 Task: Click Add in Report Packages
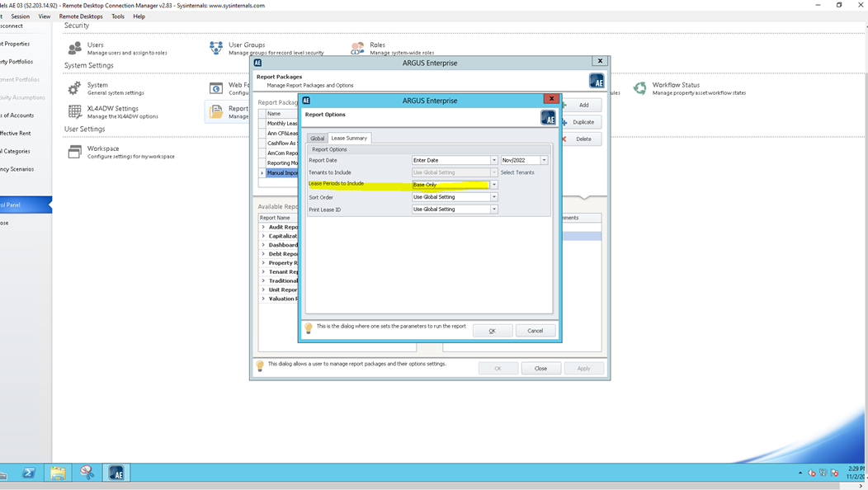[x=581, y=106]
